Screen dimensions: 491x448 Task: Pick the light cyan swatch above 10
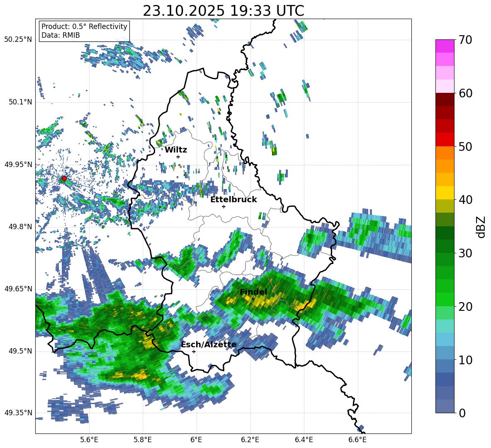tap(445, 339)
